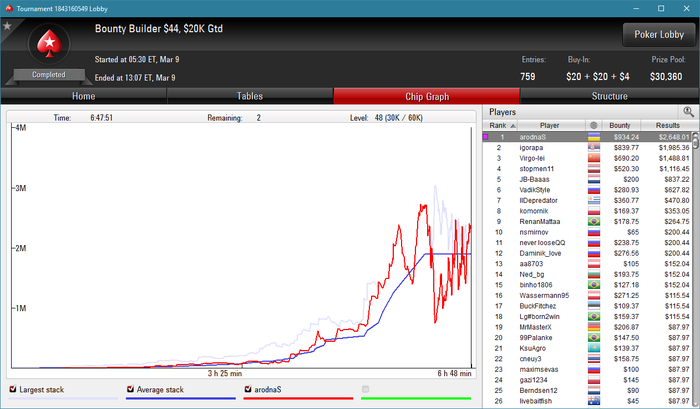Select player gazi1234 row
The height and width of the screenshot is (409, 700).
pos(588,380)
